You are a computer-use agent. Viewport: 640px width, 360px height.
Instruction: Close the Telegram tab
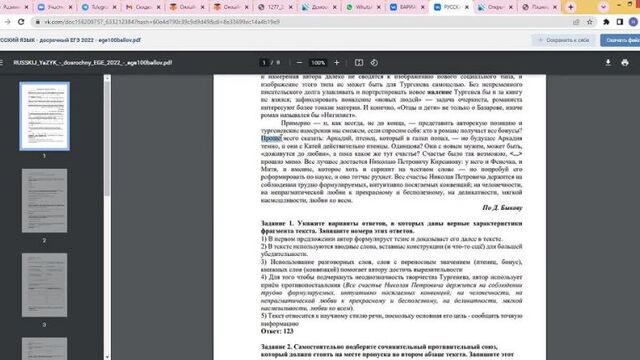point(114,7)
